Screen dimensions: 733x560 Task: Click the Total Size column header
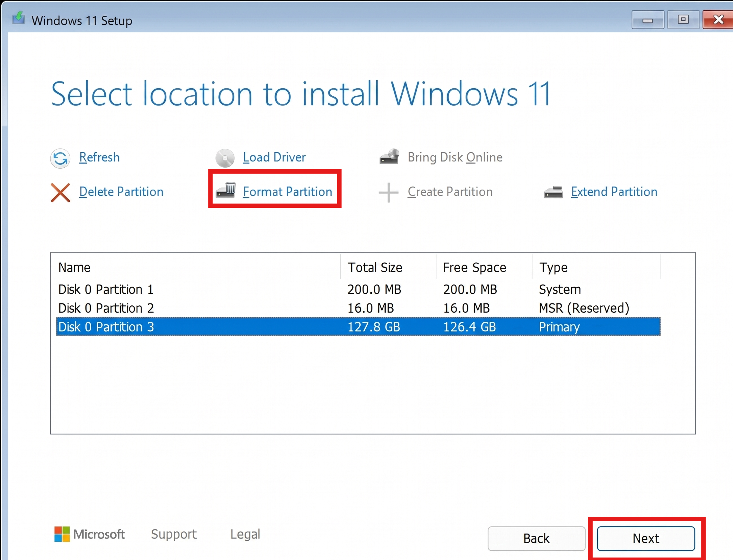(375, 267)
